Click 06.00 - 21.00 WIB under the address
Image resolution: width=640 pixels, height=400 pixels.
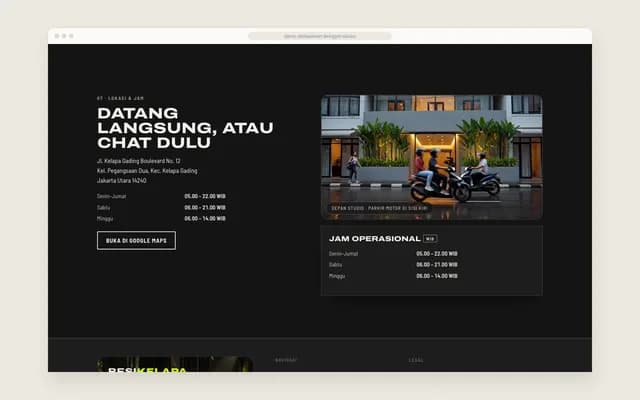coord(205,207)
